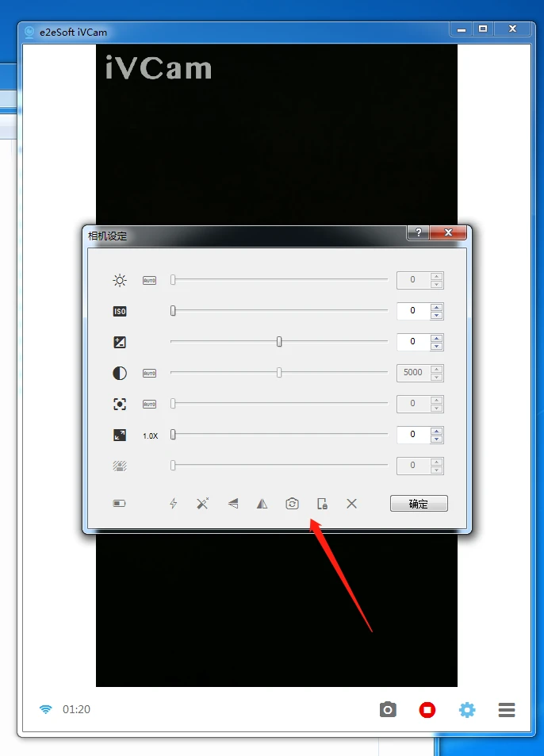Viewport: 544px width, 756px height.
Task: Stop recording with the red button
Action: click(x=427, y=710)
